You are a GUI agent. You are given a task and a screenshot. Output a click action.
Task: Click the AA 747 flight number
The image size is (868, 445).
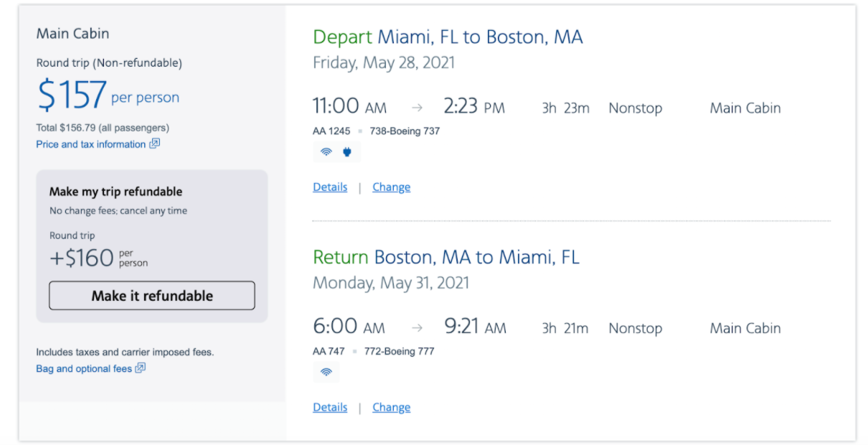tap(329, 351)
